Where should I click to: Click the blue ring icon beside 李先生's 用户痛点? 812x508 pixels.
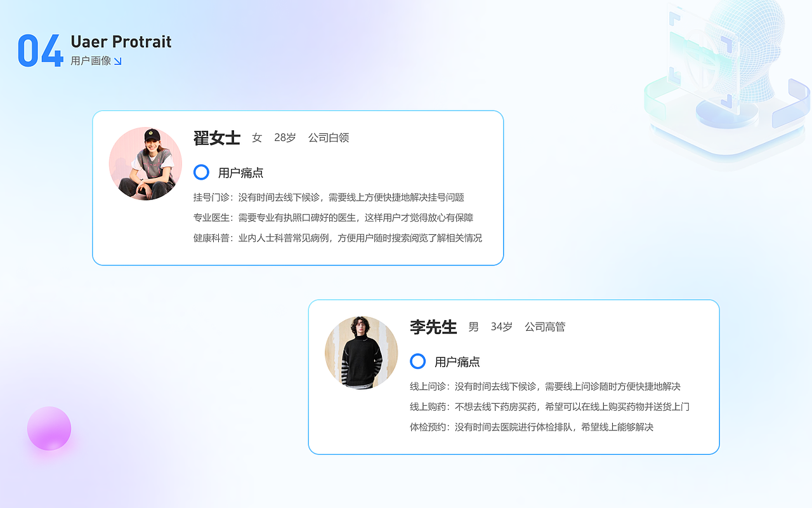417,361
